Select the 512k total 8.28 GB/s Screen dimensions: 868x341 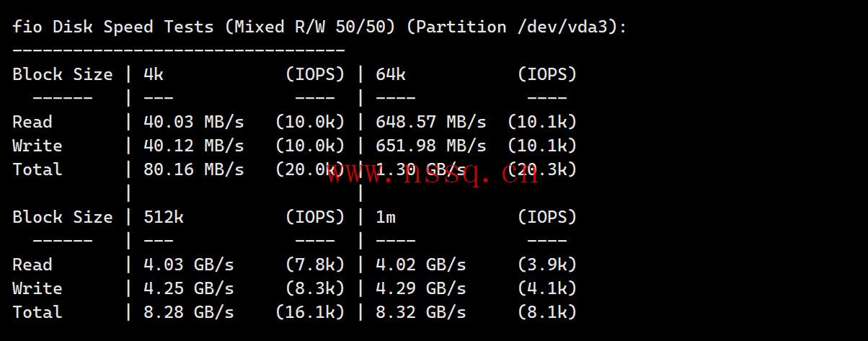(x=189, y=312)
